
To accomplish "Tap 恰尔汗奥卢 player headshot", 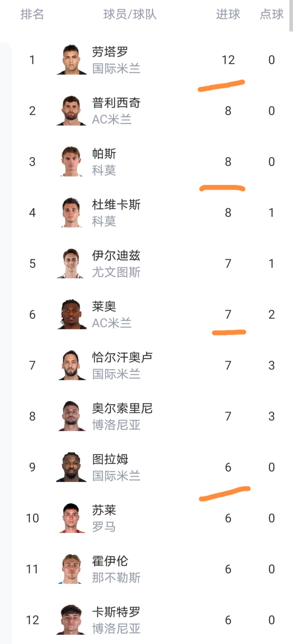I will point(71,365).
